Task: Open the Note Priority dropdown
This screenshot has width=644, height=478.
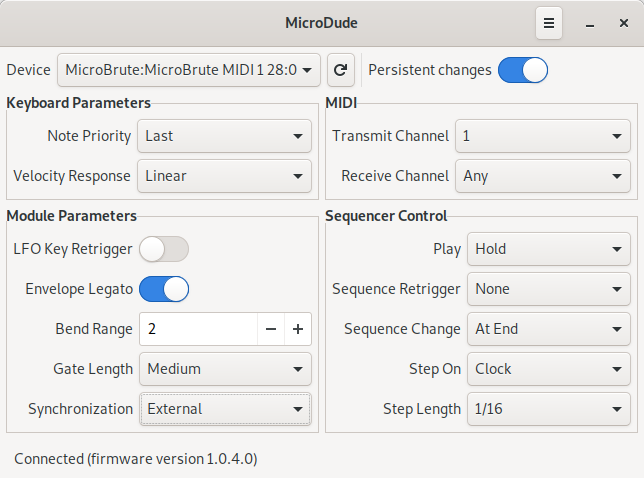Action: point(224,136)
